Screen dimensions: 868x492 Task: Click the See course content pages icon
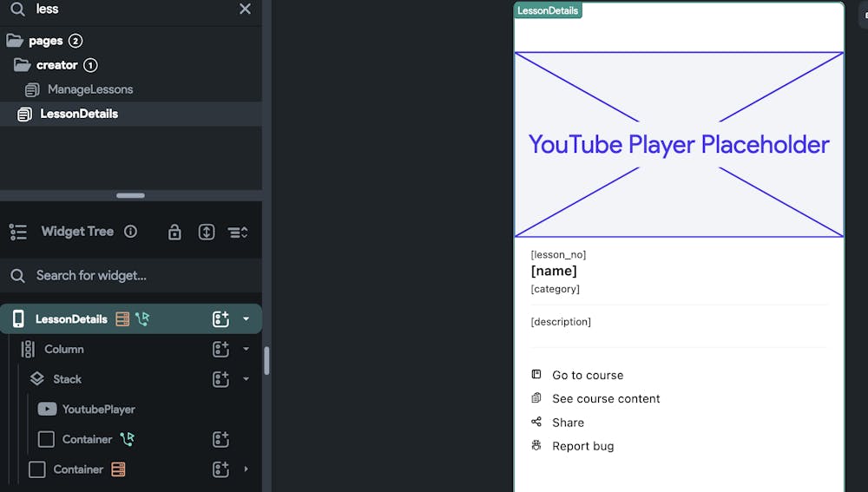[x=536, y=398]
